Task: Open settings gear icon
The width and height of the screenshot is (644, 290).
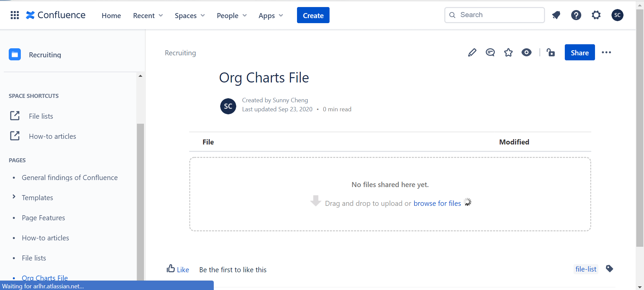Action: pyautogui.click(x=596, y=15)
